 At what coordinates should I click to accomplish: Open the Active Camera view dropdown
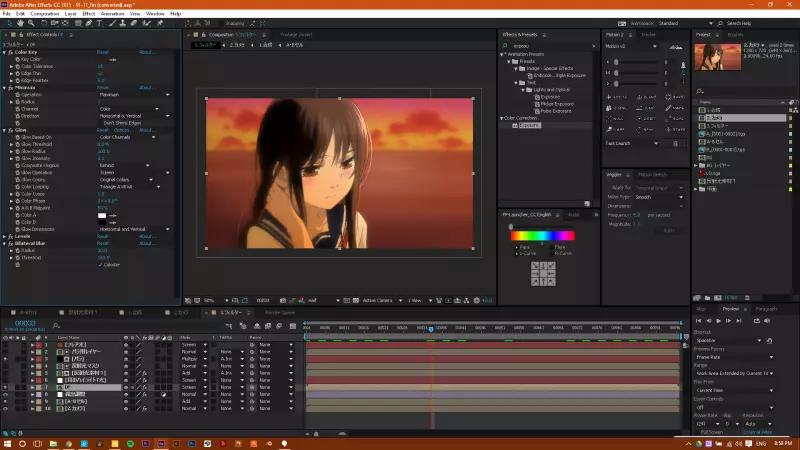coord(382,301)
